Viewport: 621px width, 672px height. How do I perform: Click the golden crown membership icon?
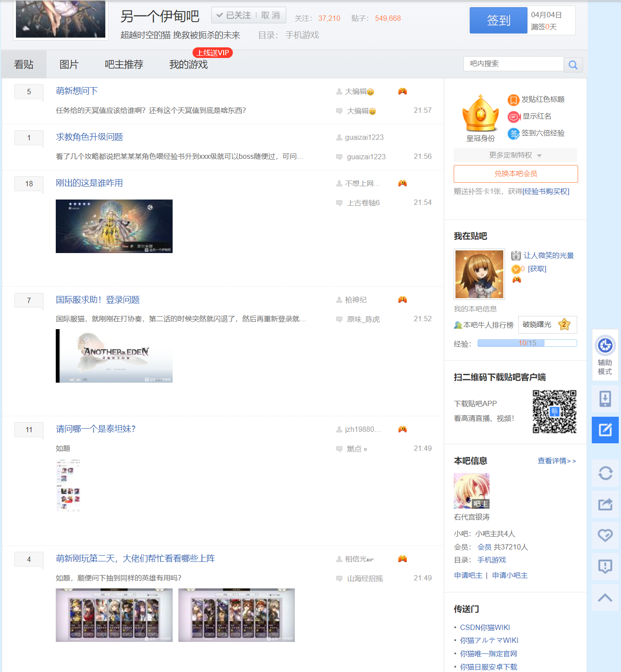[x=481, y=113]
